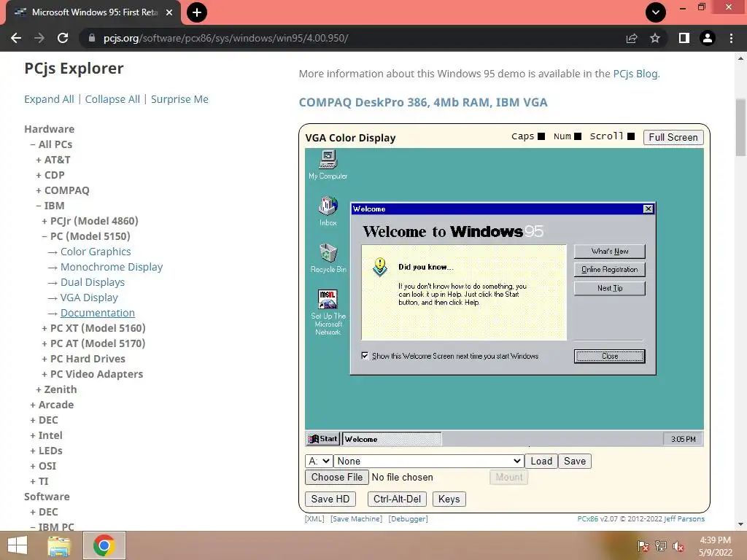Open the My Computer desktop icon
The height and width of the screenshot is (560, 747).
coord(328,164)
